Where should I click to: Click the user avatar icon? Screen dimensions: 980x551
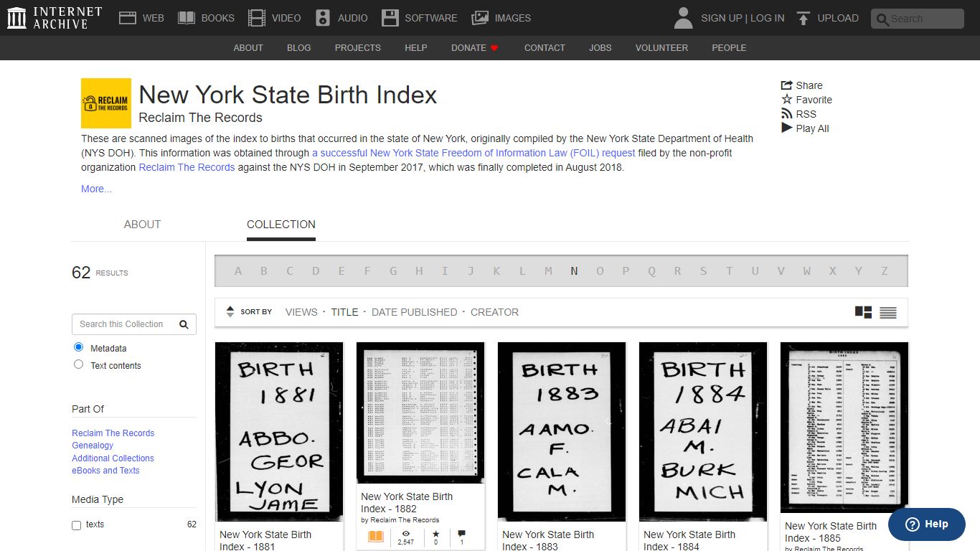(x=683, y=18)
